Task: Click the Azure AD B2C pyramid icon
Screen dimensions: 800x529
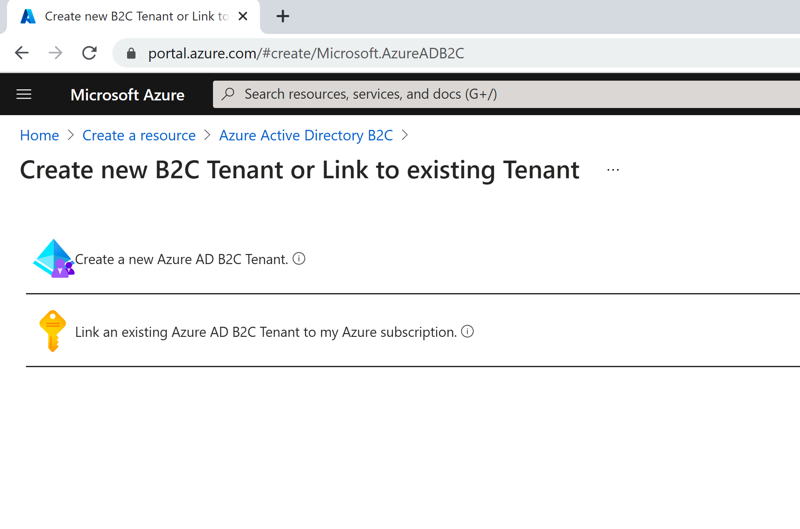Action: (x=54, y=259)
